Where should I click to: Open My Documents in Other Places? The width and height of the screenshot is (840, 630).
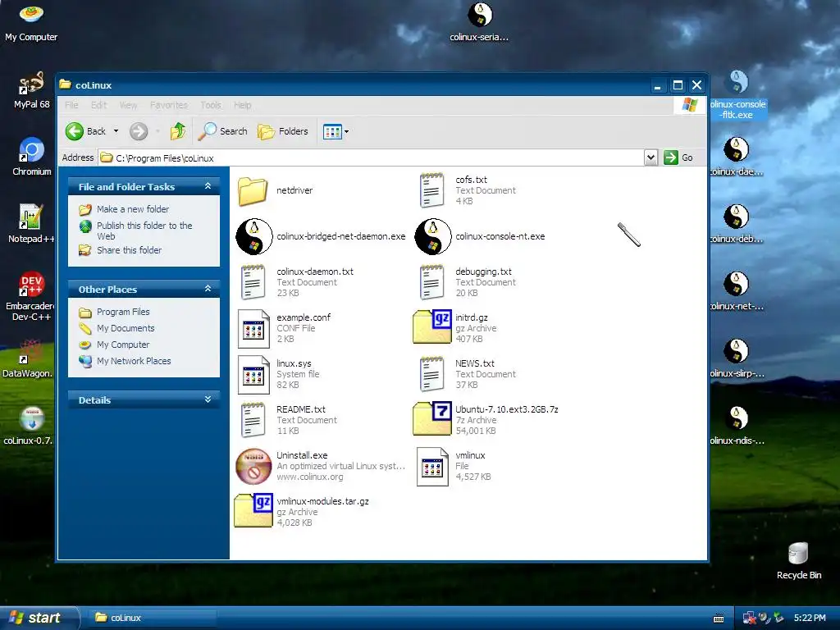[126, 328]
